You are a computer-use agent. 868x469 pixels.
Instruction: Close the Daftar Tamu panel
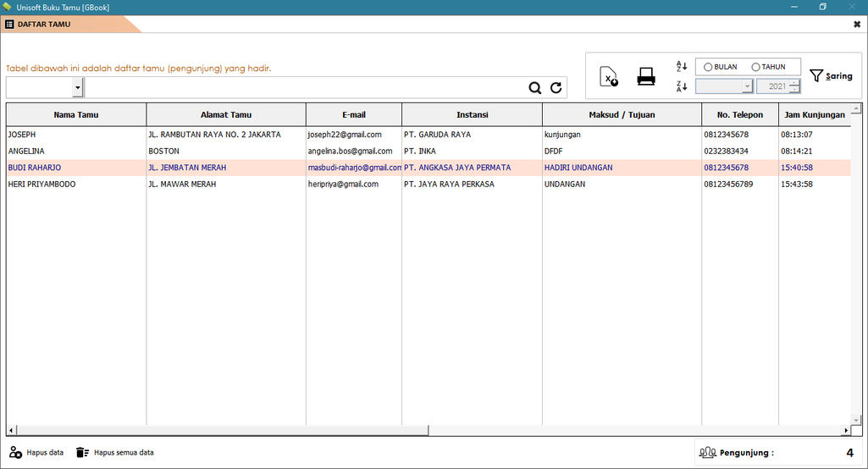(857, 25)
